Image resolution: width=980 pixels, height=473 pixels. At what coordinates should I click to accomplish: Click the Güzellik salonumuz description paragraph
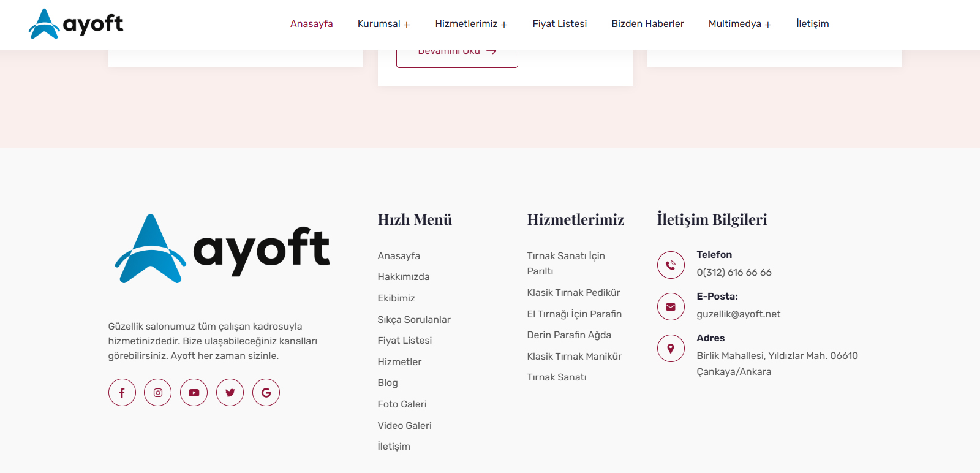pos(213,341)
